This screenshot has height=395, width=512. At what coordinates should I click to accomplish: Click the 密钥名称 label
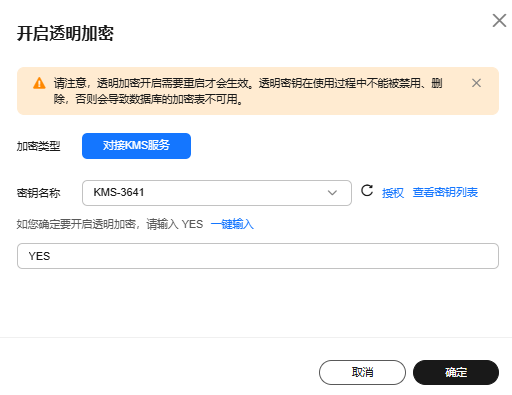coord(38,193)
